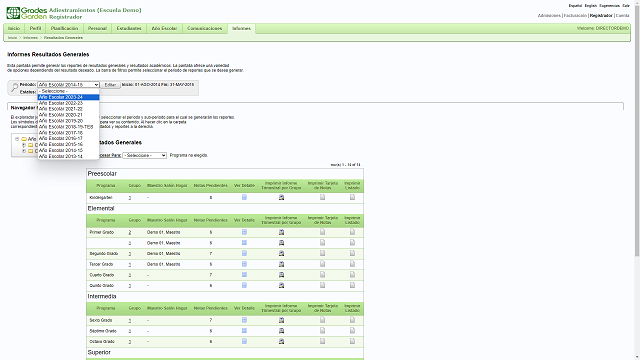Print Listado for Segundo Grado
Viewport: 640px width, 360px height.
coord(352,253)
